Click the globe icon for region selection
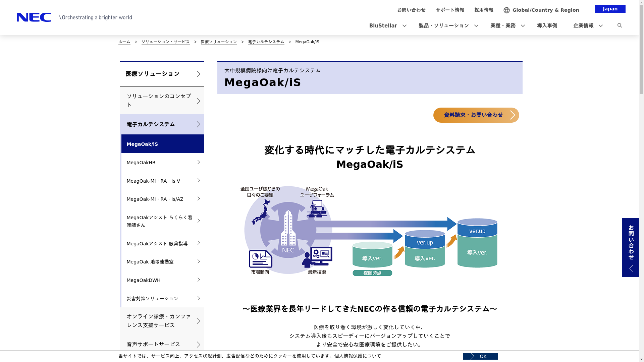 coord(506,10)
